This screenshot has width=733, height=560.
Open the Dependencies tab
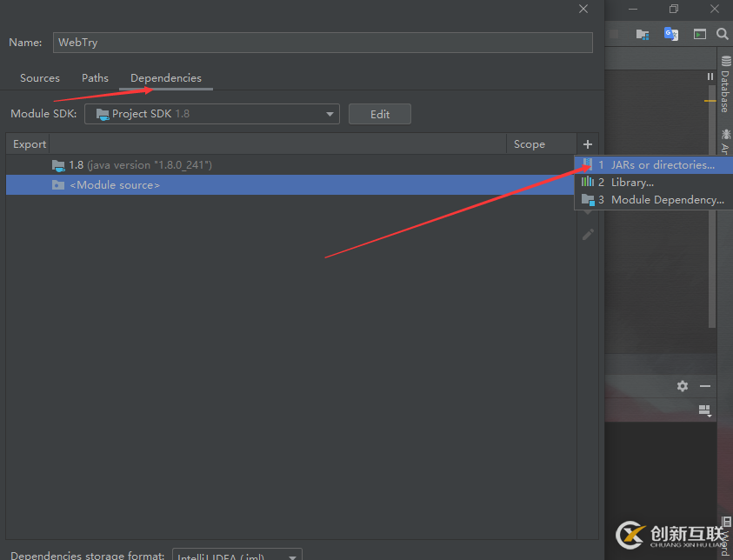point(166,78)
